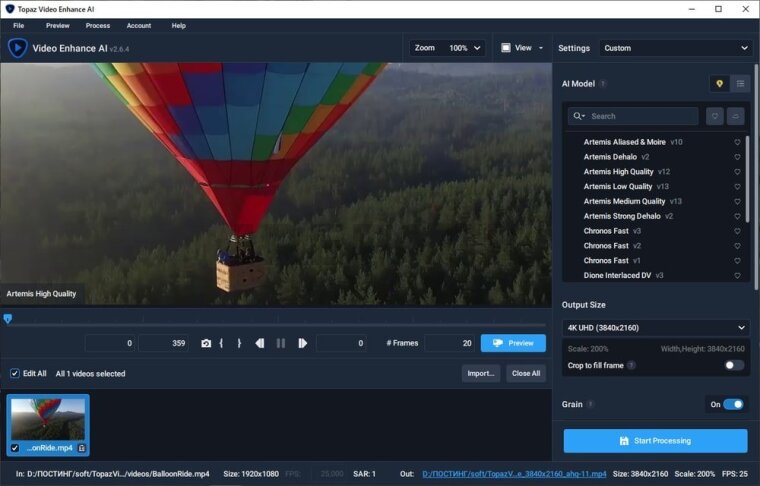This screenshot has width=760, height=486.
Task: Click the AI Model help icon
Action: coord(603,84)
